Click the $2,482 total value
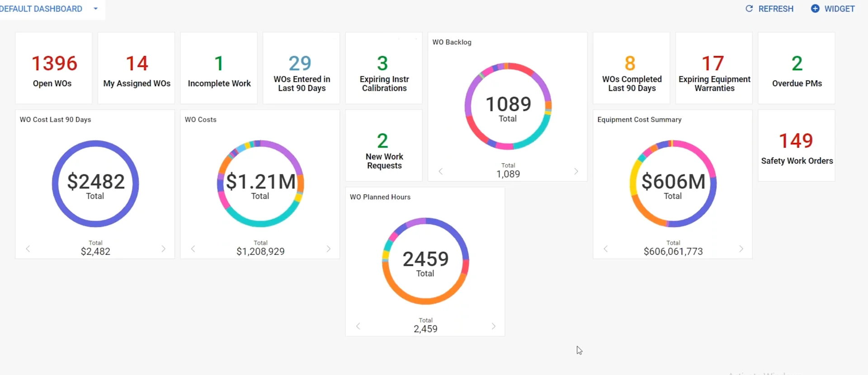868x375 pixels. coord(95,252)
